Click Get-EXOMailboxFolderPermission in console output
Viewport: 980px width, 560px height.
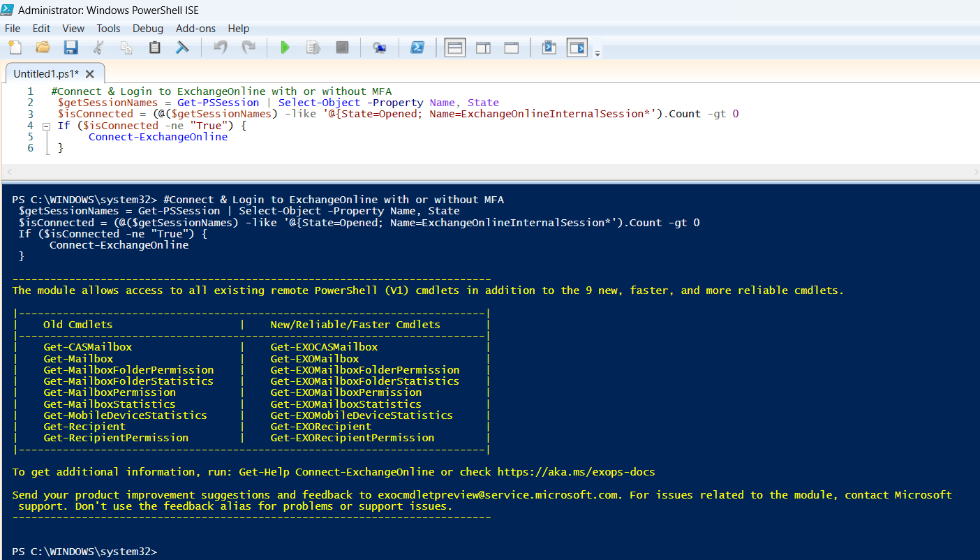tap(365, 370)
